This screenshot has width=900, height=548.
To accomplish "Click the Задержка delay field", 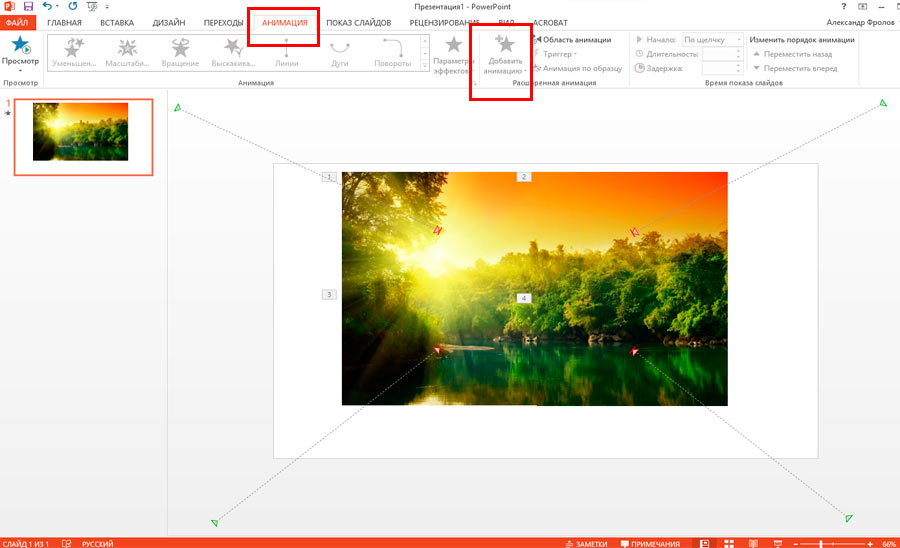I will pos(722,68).
